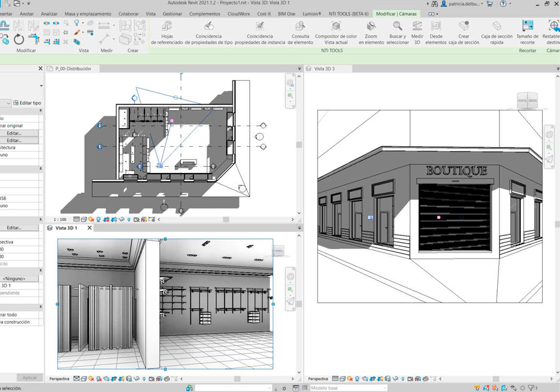Click the 1 : 100 view scale

[60, 220]
